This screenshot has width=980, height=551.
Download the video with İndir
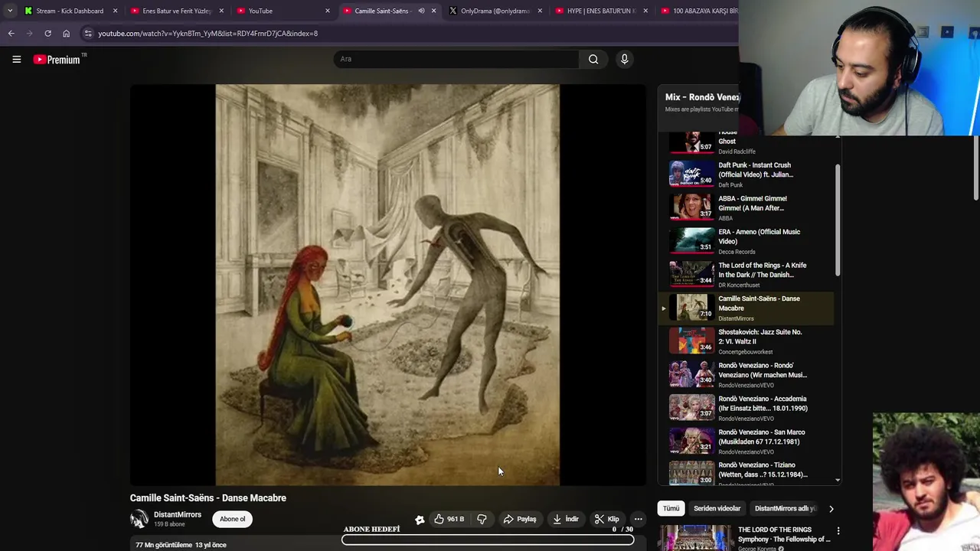coord(566,519)
